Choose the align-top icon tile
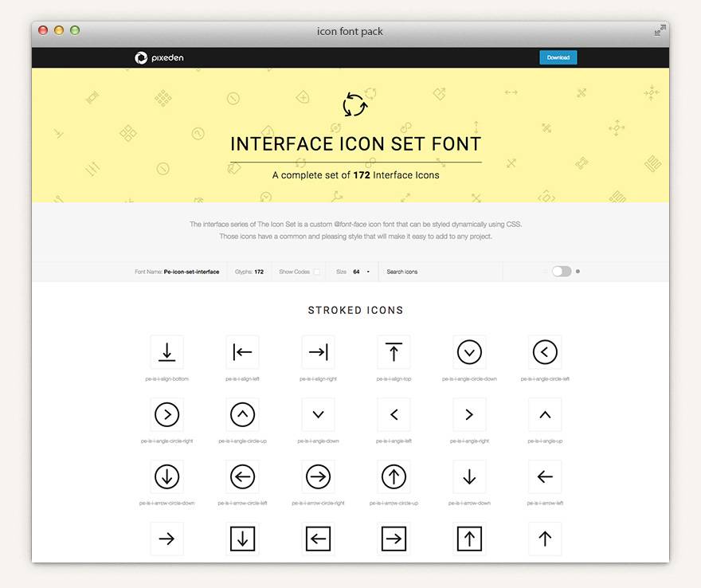701x588 pixels. click(x=394, y=352)
